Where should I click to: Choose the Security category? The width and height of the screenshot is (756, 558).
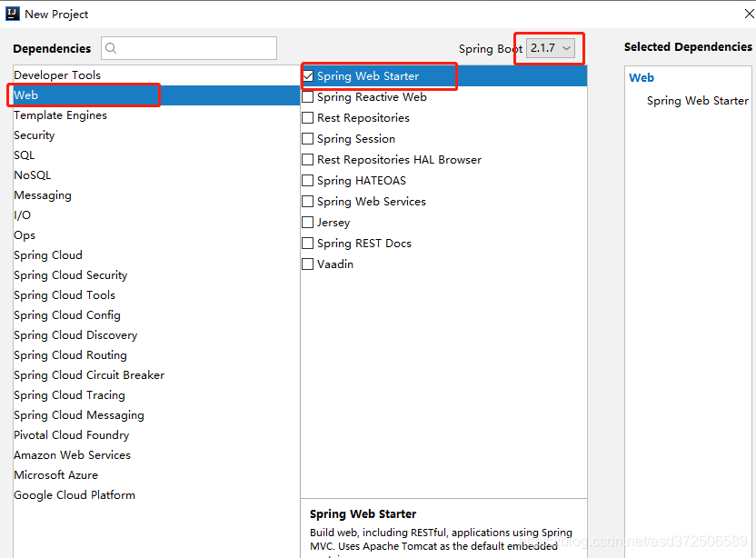tap(156, 135)
